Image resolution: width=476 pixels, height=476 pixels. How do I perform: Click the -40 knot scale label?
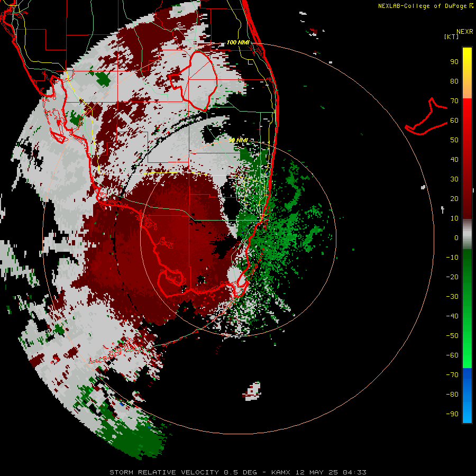[x=452, y=316]
